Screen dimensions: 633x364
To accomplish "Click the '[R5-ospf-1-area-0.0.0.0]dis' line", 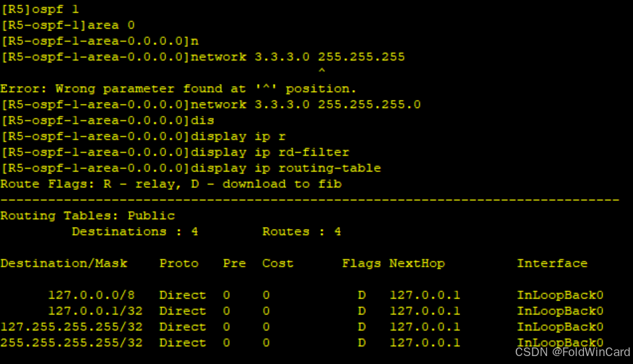I will point(107,120).
